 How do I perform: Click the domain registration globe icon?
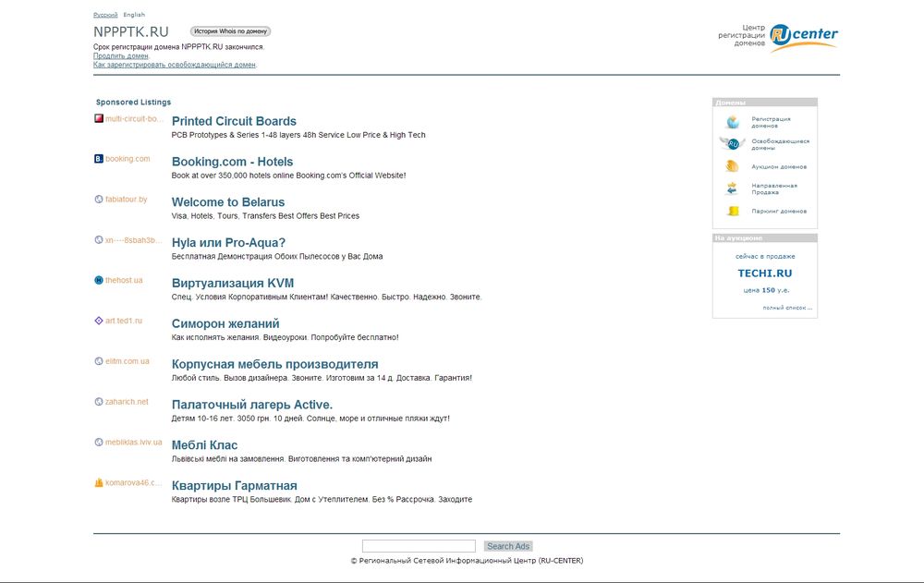(x=733, y=122)
